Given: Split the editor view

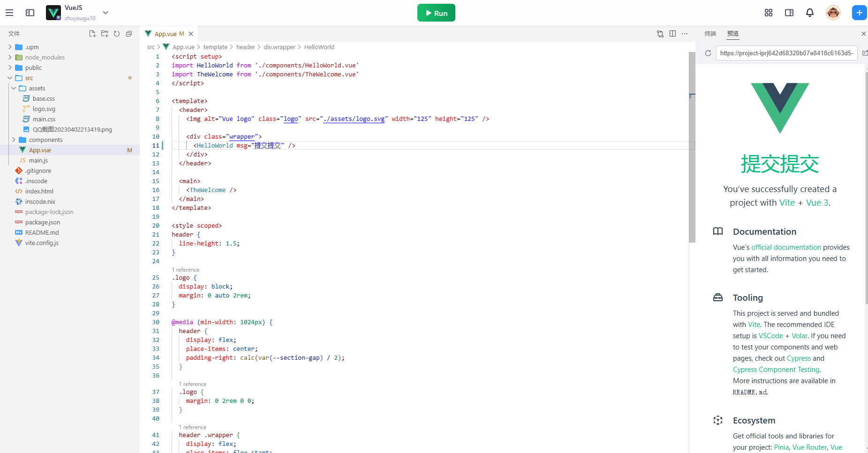Looking at the screenshot, I should point(673,34).
